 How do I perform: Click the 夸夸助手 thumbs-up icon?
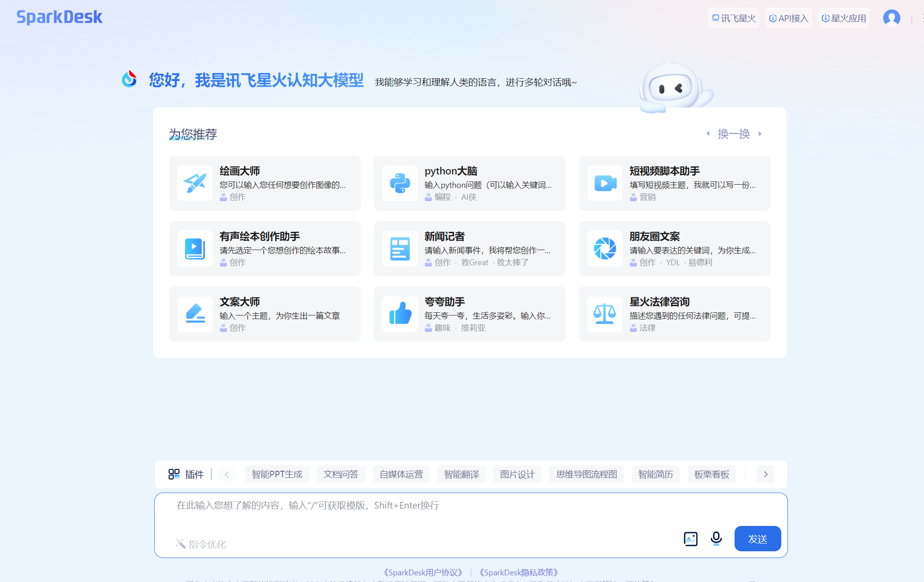(x=400, y=314)
